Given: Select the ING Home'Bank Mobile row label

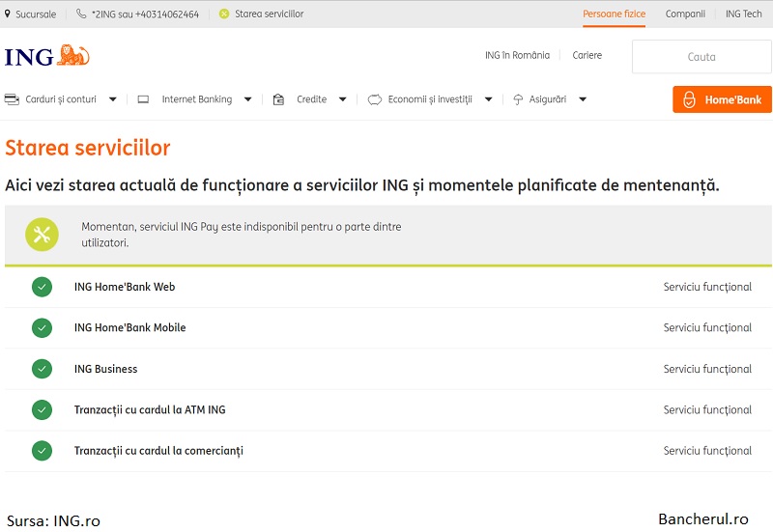Looking at the screenshot, I should pos(130,327).
